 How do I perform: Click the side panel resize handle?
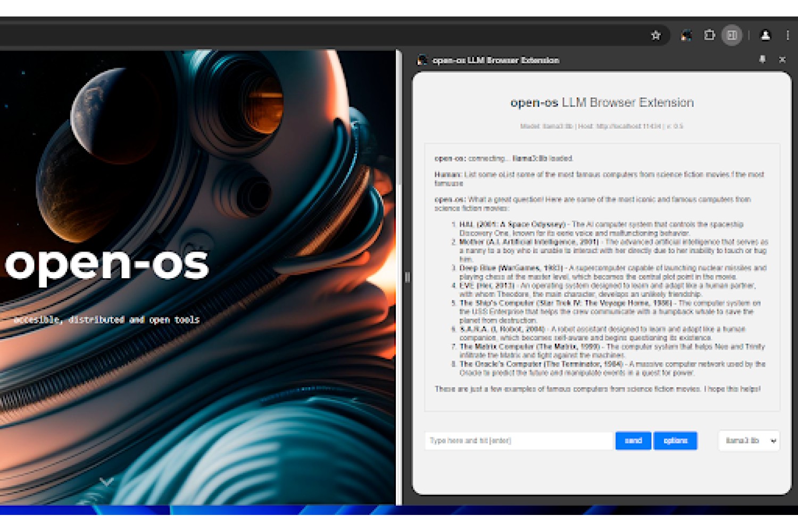(x=408, y=277)
